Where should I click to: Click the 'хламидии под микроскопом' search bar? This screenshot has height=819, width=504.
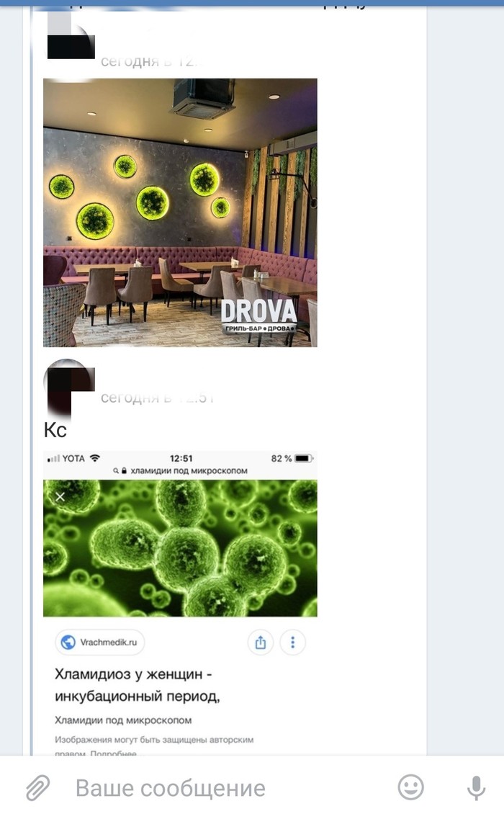[180, 470]
